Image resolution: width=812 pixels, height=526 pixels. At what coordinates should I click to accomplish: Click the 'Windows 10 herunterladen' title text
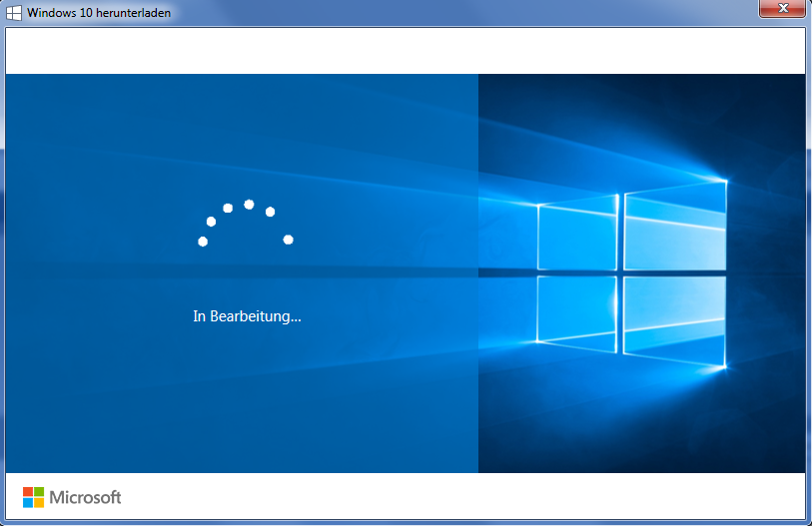click(99, 13)
